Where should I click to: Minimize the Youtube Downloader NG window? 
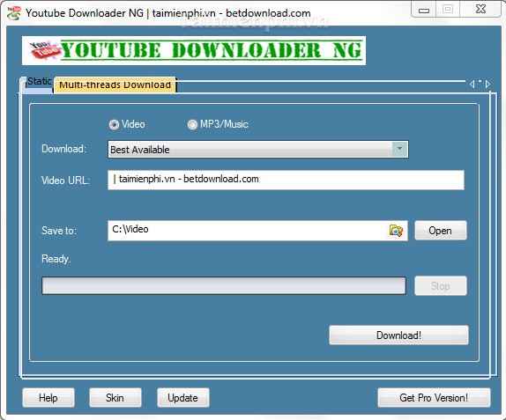pos(424,10)
